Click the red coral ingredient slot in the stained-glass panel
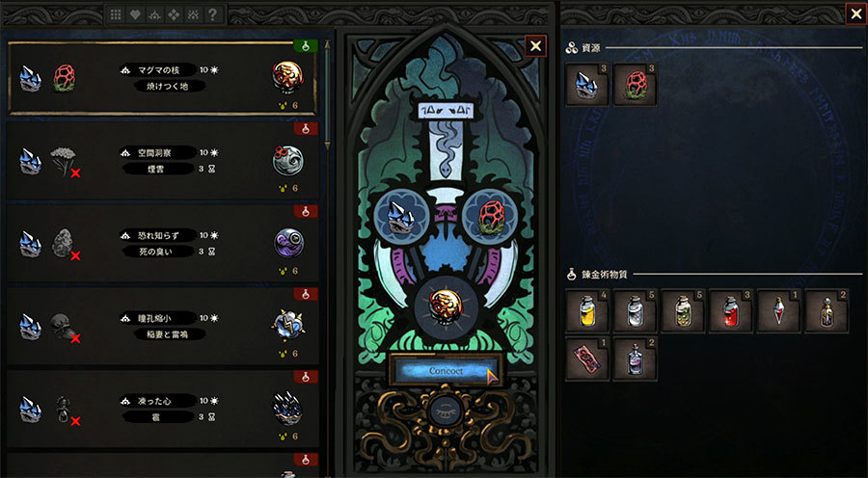Screen dimensions: 868x478 pos(490,218)
